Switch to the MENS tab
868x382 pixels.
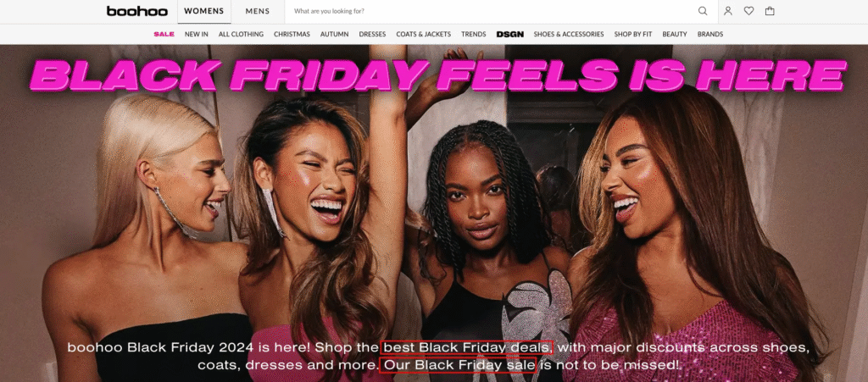258,12
